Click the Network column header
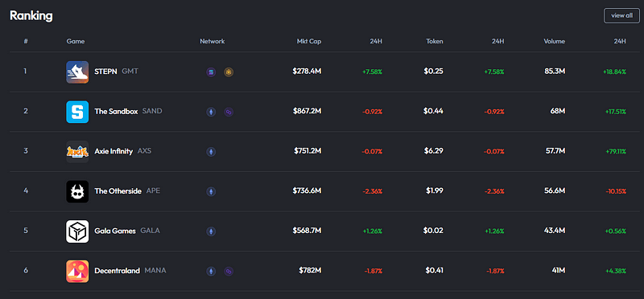Viewport: 644px width, 299px height. [213, 42]
